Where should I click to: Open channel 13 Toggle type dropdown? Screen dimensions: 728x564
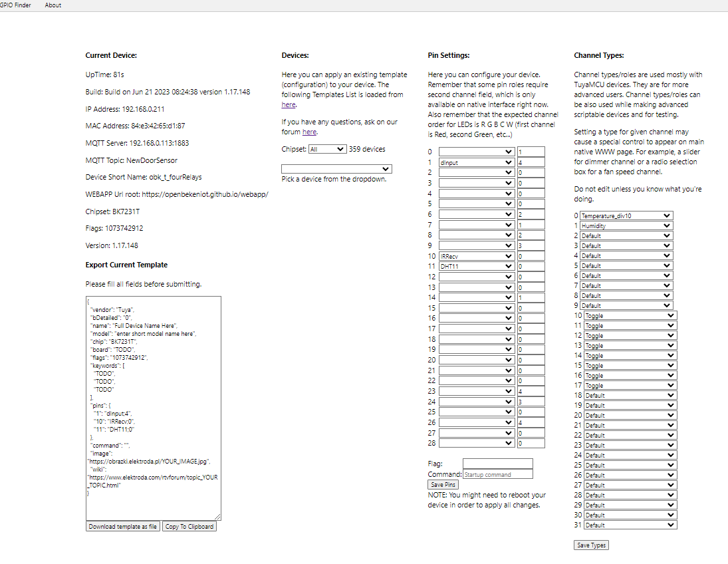click(630, 345)
